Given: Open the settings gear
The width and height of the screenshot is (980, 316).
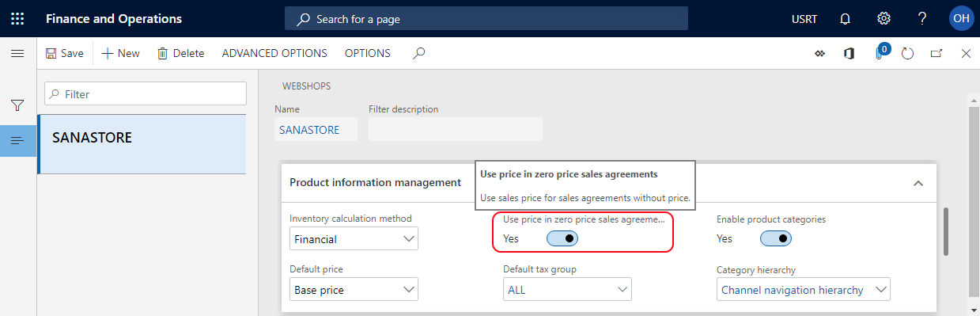Looking at the screenshot, I should pyautogui.click(x=884, y=18).
